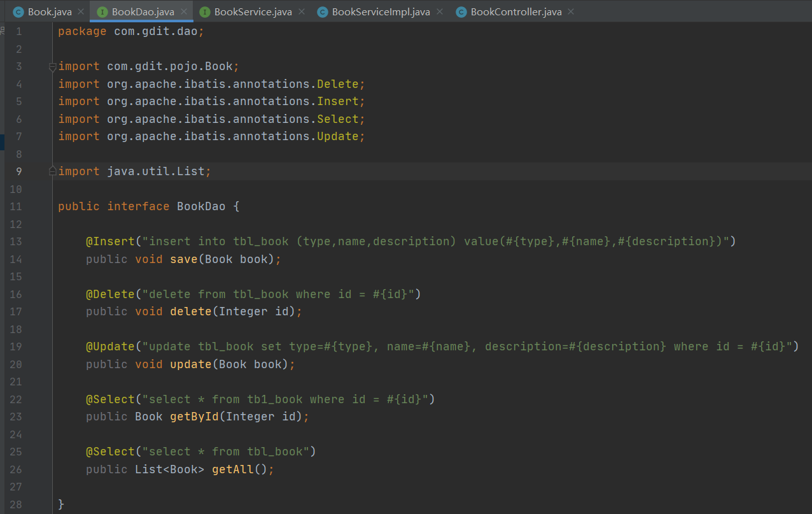Screen dimensions: 812x514
Task: Click the List<Book> return type
Action: [x=170, y=469]
